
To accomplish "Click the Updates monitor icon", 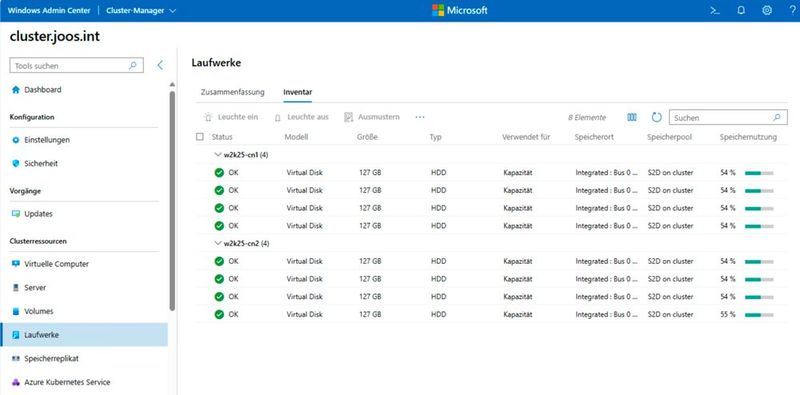I will pyautogui.click(x=15, y=214).
